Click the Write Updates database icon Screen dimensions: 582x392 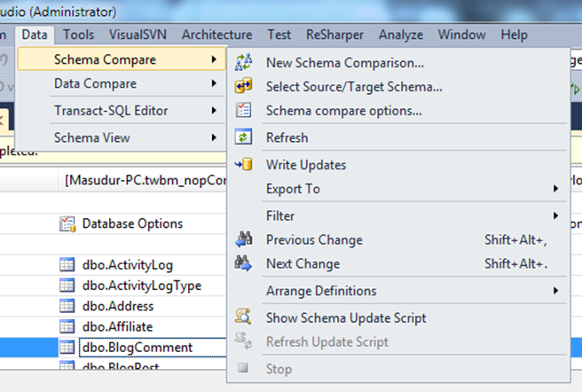(x=242, y=165)
